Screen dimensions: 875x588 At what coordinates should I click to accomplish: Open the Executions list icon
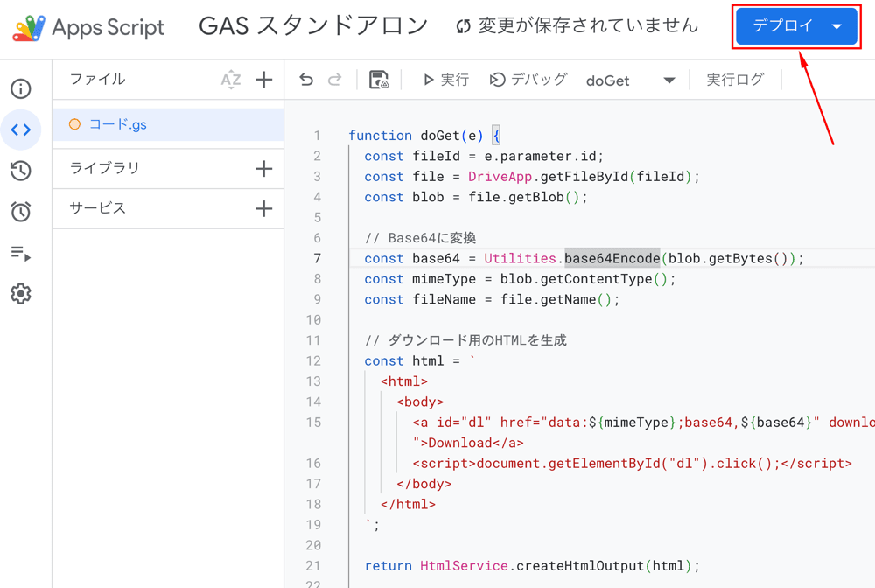(x=21, y=254)
